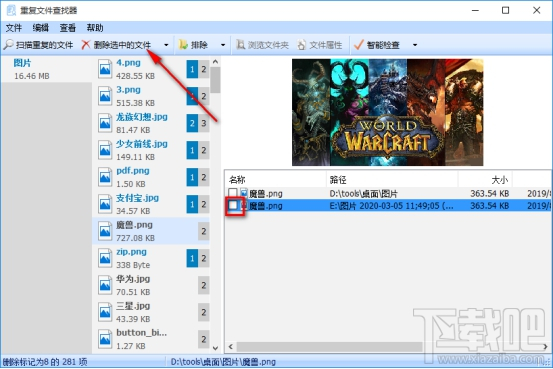Click the image icon beside 4.png
The image size is (553, 369).
coord(105,69)
